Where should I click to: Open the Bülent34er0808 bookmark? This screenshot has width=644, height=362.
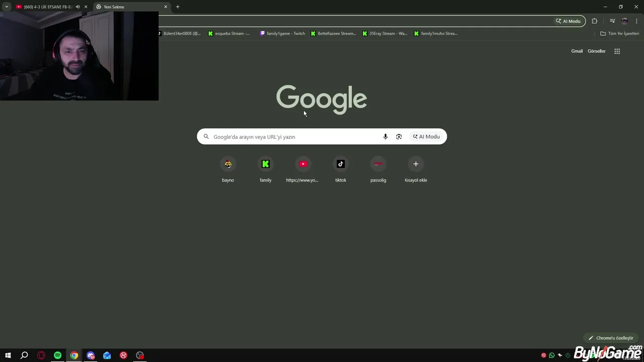click(180, 34)
